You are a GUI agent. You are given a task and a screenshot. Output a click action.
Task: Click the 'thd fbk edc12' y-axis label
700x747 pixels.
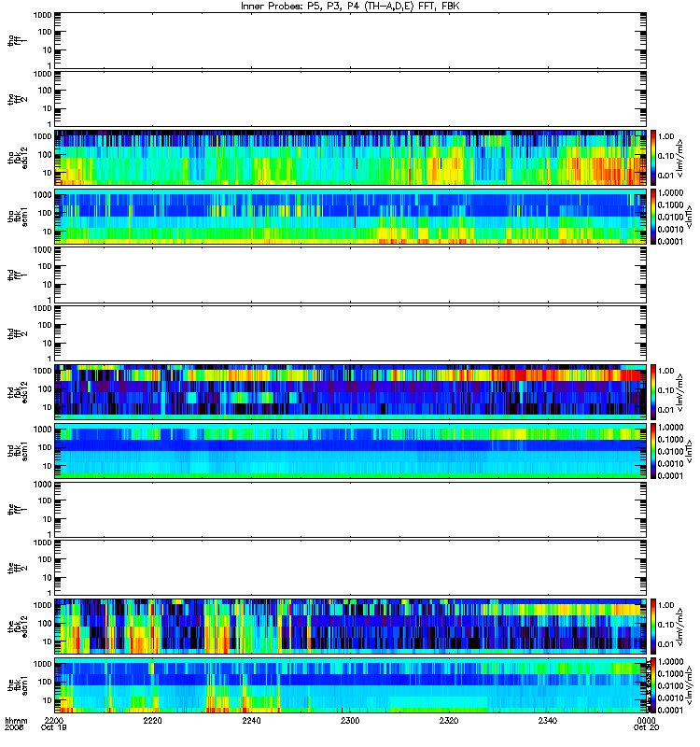(x=17, y=392)
